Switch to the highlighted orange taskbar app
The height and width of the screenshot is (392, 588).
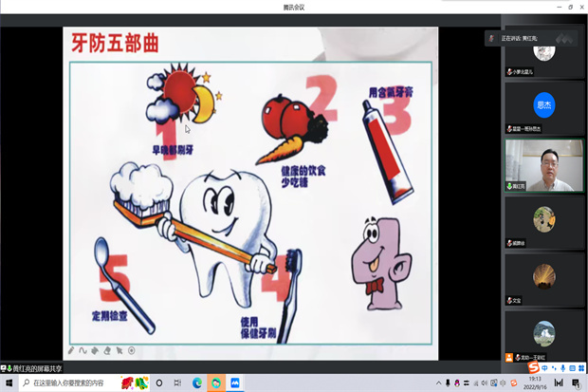[216, 383]
